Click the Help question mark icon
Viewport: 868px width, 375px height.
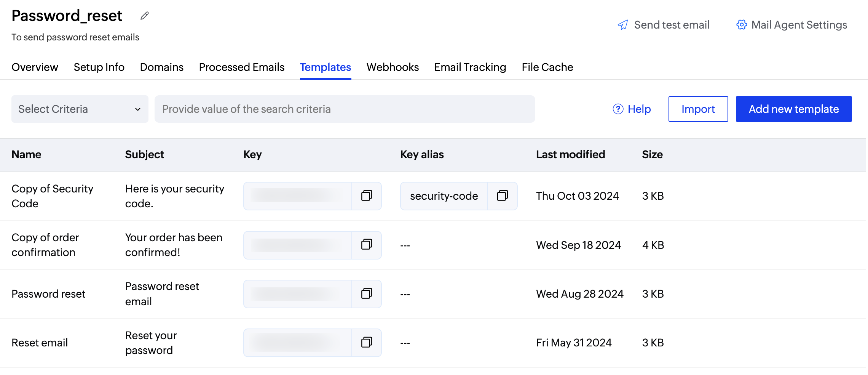tap(618, 109)
